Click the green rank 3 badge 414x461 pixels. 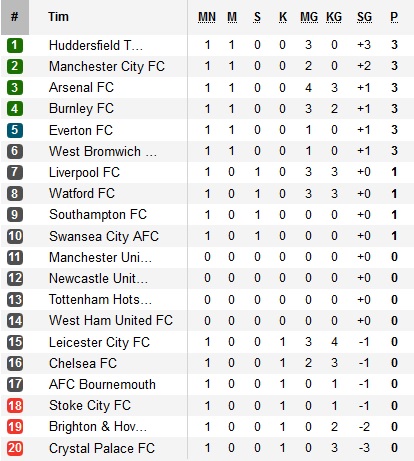coord(15,88)
